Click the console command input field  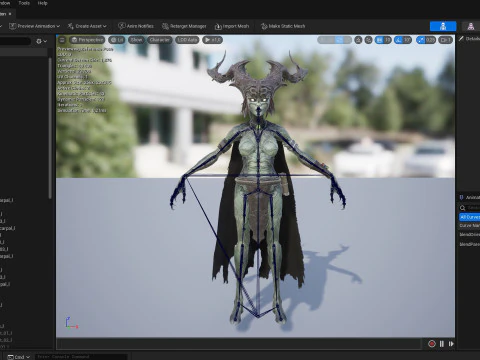click(x=81, y=357)
